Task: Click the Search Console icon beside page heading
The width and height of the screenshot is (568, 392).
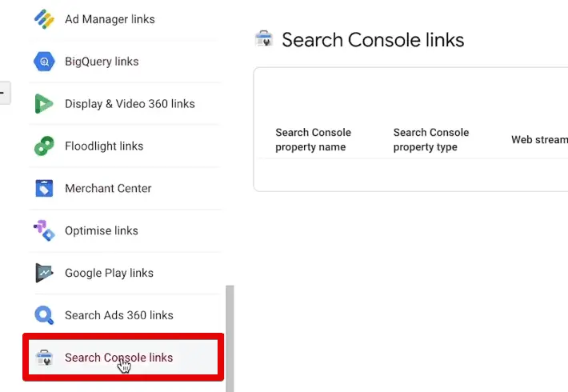Action: pyautogui.click(x=264, y=38)
